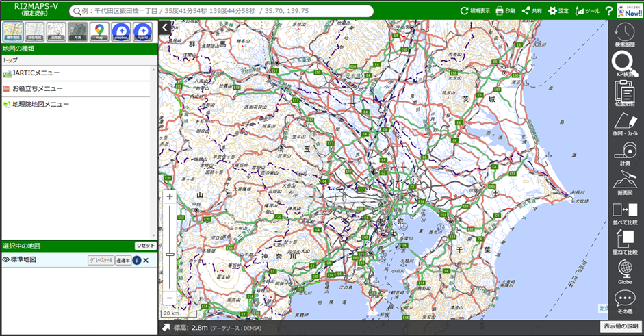Toggle visibility eye of 標準地図 layer
The height and width of the screenshot is (336, 644).
point(5,260)
